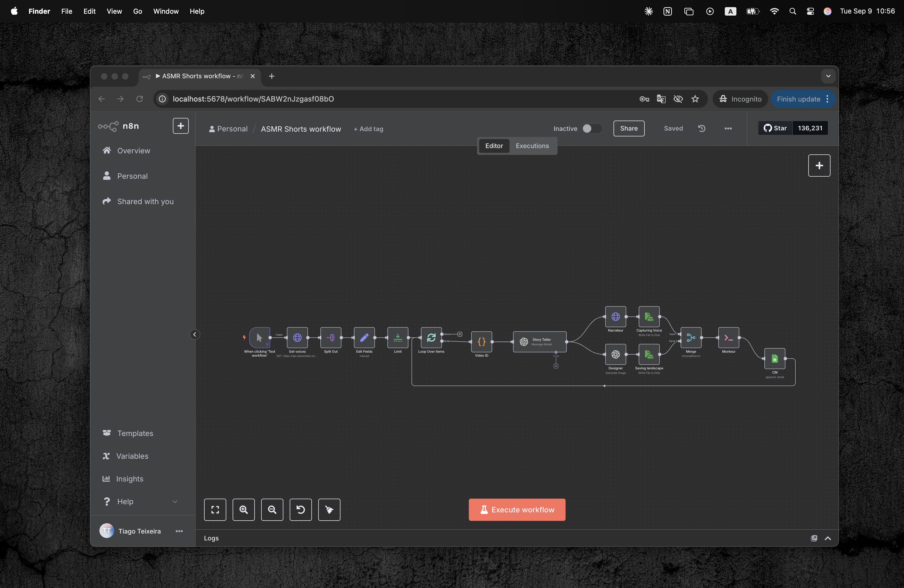Click the browser address bar URL
Image resolution: width=904 pixels, height=588 pixels.
pyautogui.click(x=253, y=99)
